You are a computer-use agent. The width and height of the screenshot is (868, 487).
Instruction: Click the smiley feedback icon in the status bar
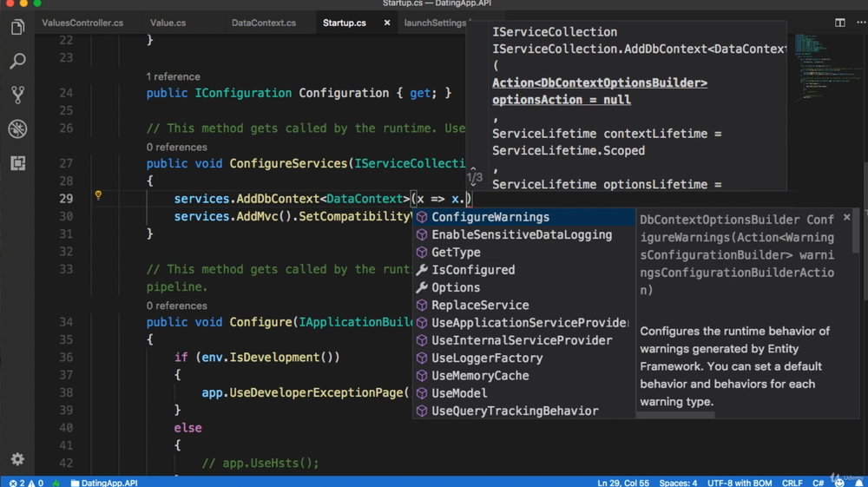click(x=839, y=483)
